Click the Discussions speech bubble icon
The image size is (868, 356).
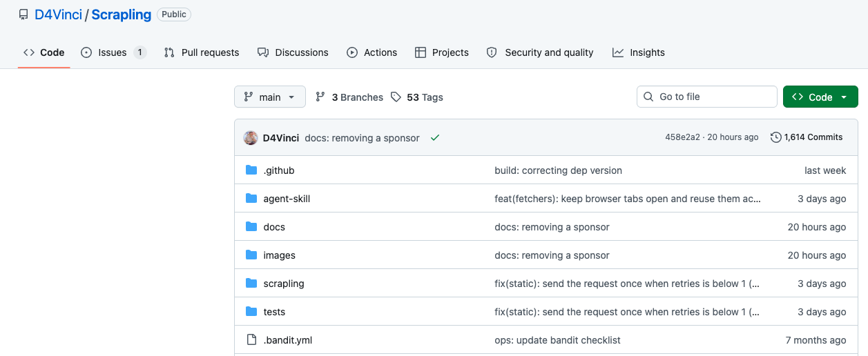coord(262,52)
